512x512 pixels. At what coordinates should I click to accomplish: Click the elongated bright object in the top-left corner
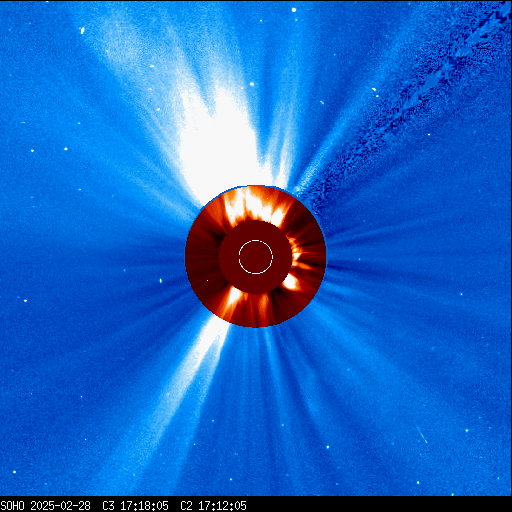82,31
